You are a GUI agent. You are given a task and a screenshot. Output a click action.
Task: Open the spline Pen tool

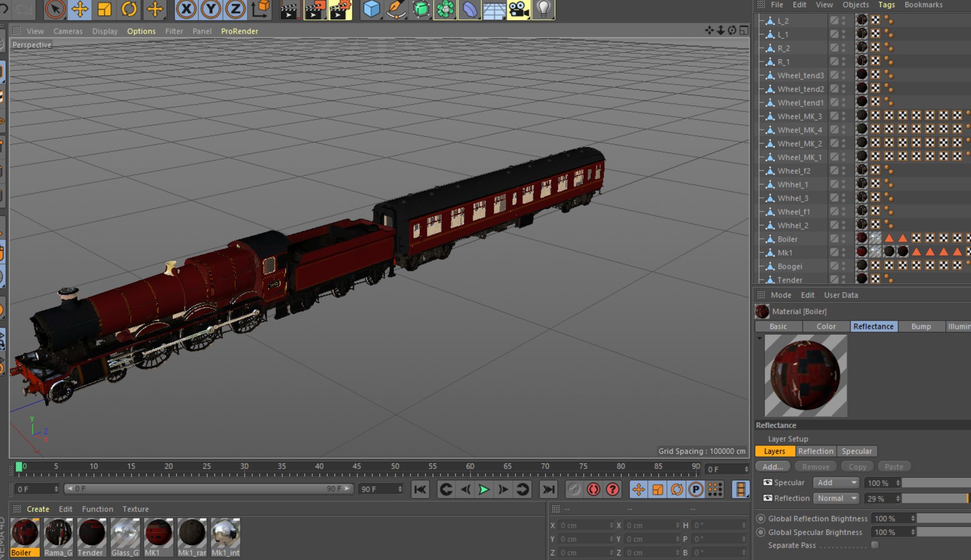pos(396,9)
